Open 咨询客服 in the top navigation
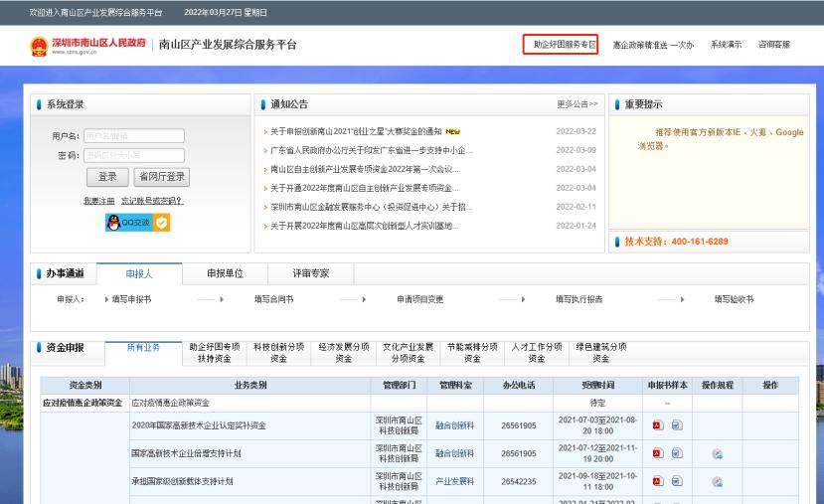Viewport: 824px width, 504px height. 774,45
